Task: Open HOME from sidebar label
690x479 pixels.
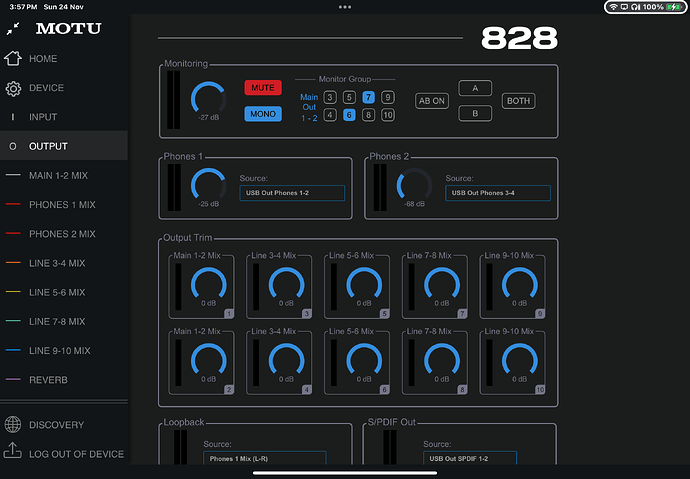Action: 43,59
